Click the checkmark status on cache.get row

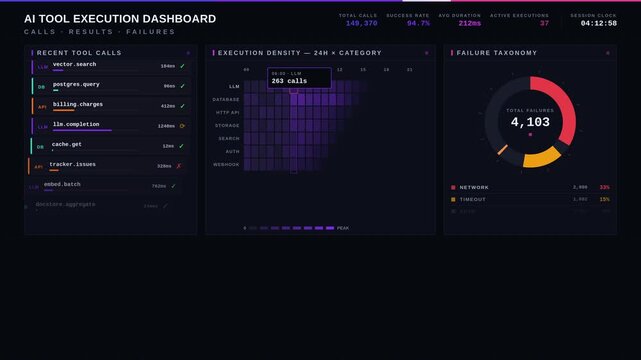pos(182,146)
